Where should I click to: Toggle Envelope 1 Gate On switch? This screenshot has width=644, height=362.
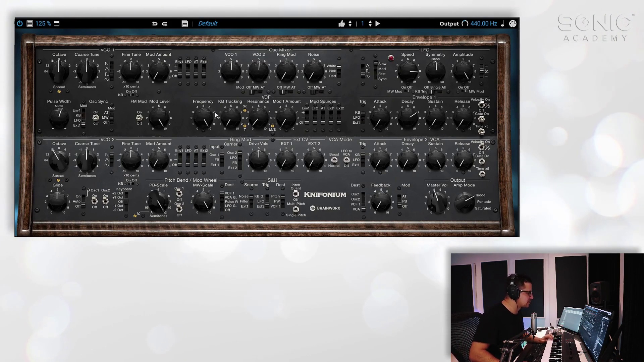tap(482, 119)
